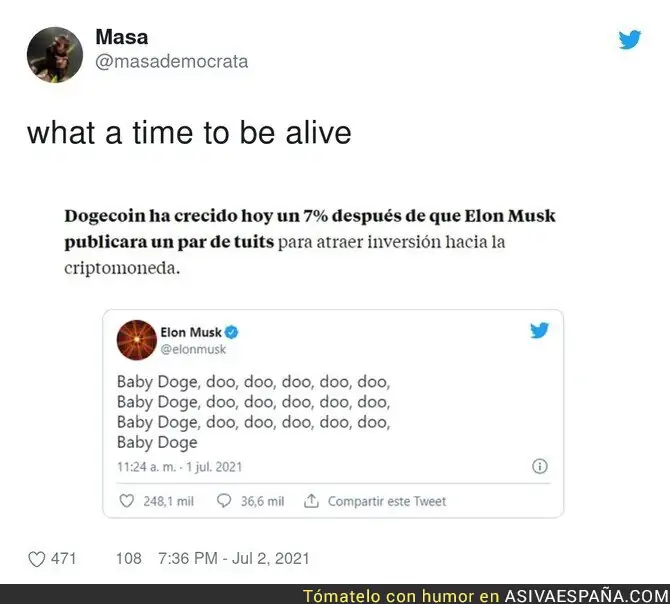Open the 11:24 a. m. · 1 jul. 2021 timestamp
Screen dimensions: 670x604
179,467
